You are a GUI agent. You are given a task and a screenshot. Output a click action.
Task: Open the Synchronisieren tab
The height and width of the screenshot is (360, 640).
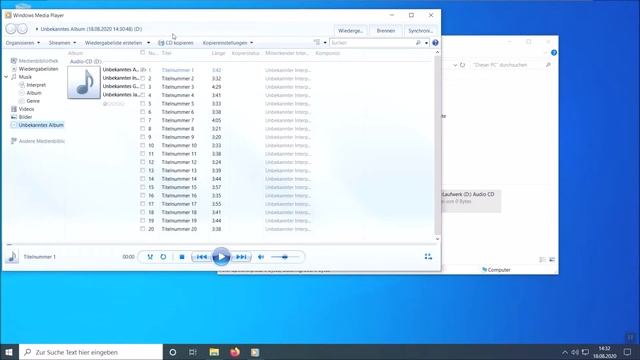(420, 31)
